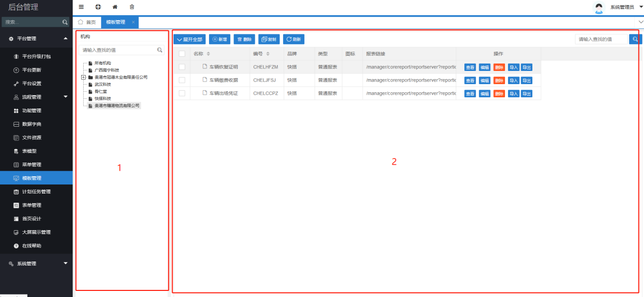
Task: Close the 模板管理 tab
Action: tap(133, 22)
